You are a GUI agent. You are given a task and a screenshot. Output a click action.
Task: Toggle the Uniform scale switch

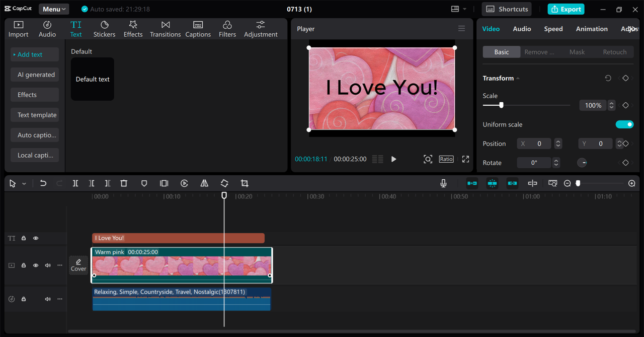624,124
